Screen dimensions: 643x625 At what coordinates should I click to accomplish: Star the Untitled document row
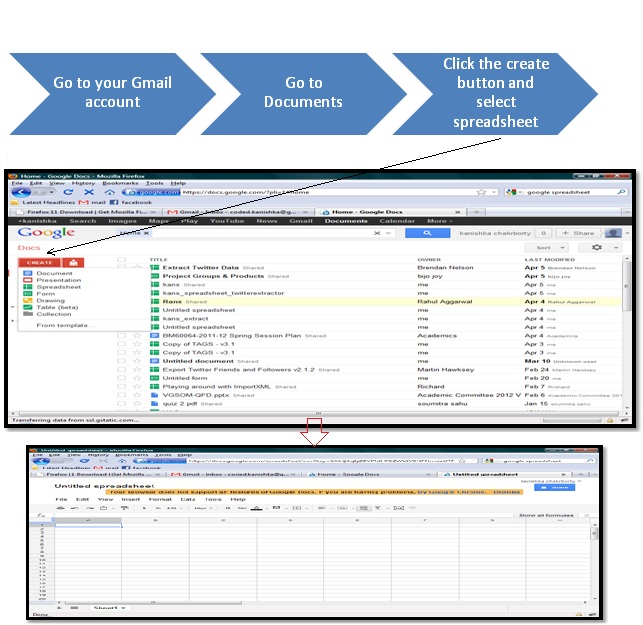(137, 361)
